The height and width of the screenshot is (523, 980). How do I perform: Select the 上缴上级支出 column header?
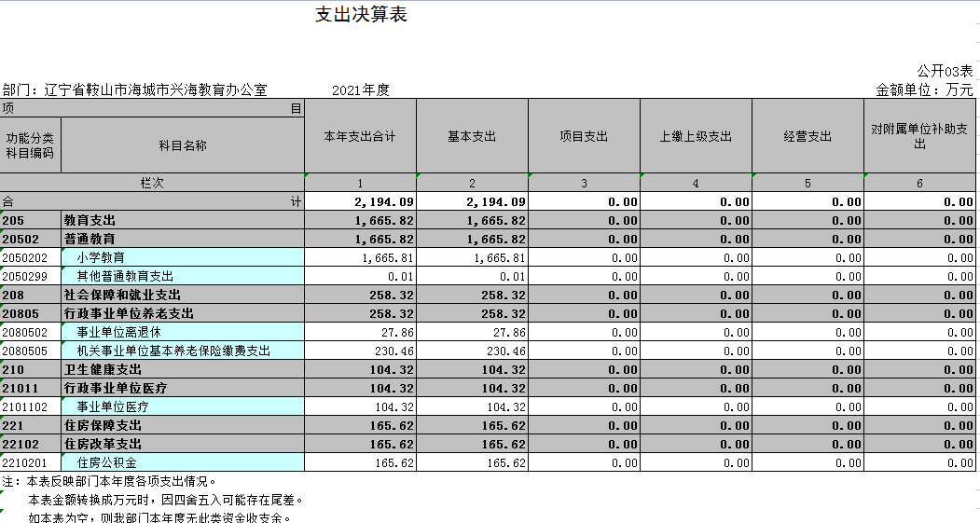696,136
